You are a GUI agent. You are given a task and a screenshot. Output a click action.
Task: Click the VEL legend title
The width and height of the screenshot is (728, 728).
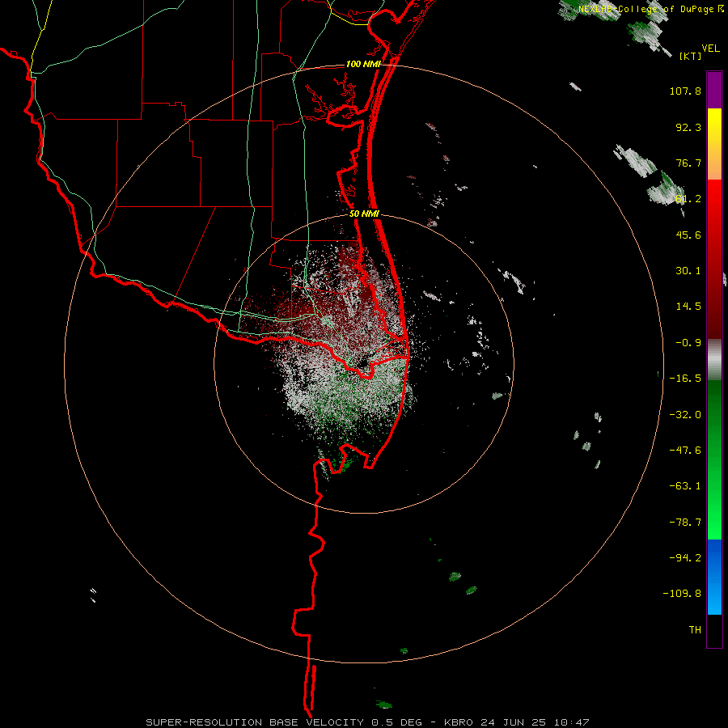pos(711,48)
